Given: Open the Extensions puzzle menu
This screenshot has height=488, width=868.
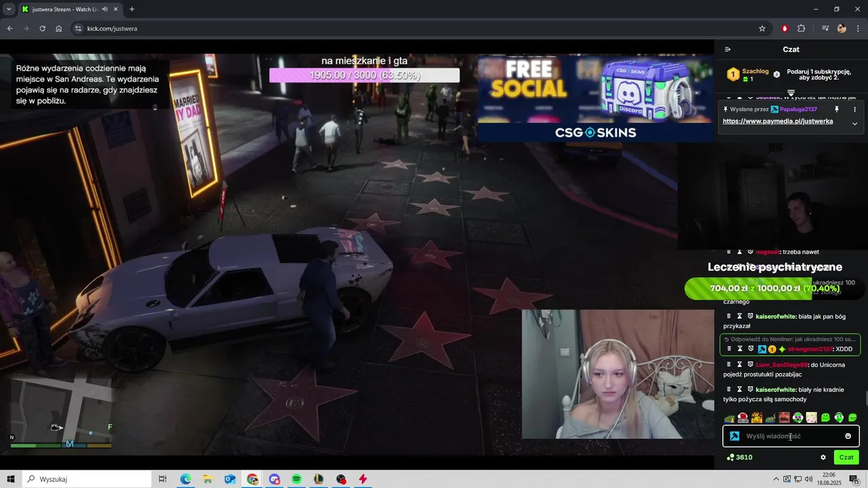Looking at the screenshot, I should 802,28.
